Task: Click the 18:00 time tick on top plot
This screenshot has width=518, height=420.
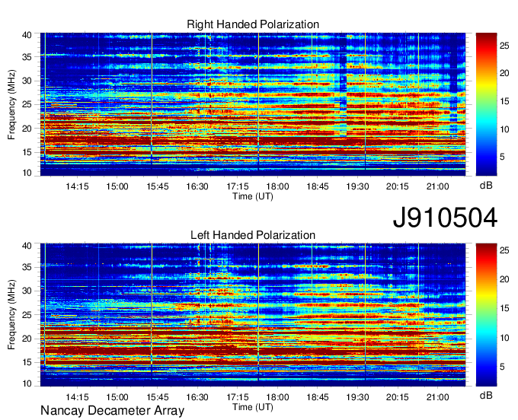Action: pos(277,186)
